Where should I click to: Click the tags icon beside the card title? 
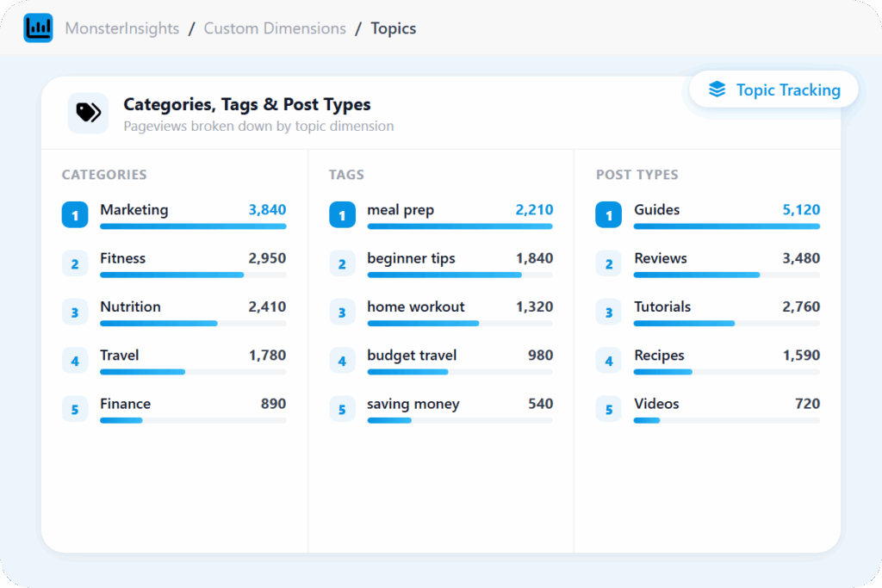(88, 113)
